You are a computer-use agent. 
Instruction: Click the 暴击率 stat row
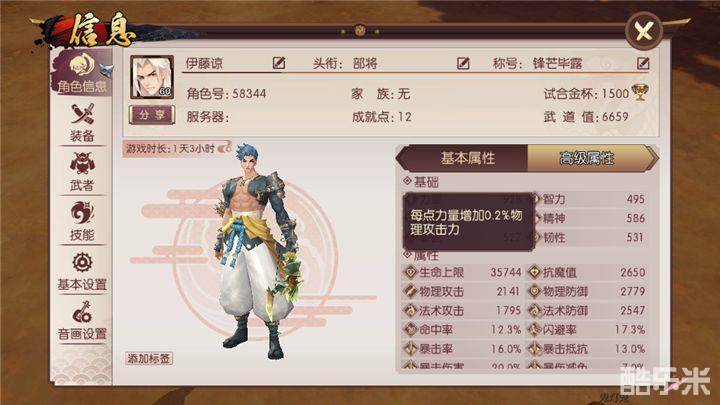pos(463,349)
